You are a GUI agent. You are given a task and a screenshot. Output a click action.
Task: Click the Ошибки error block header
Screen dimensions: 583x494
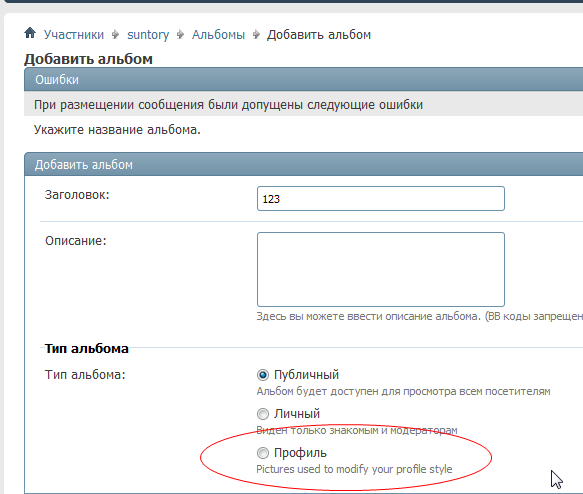[x=303, y=80]
